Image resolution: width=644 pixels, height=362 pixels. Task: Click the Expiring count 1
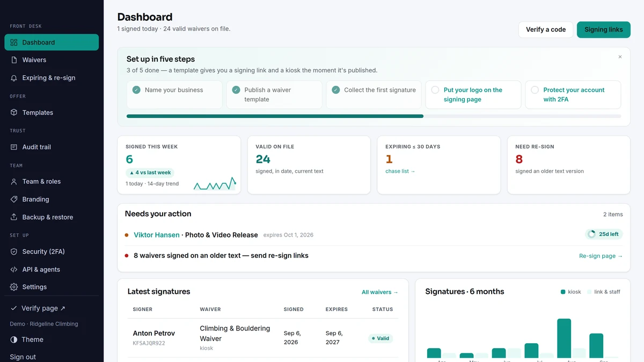[x=389, y=159]
